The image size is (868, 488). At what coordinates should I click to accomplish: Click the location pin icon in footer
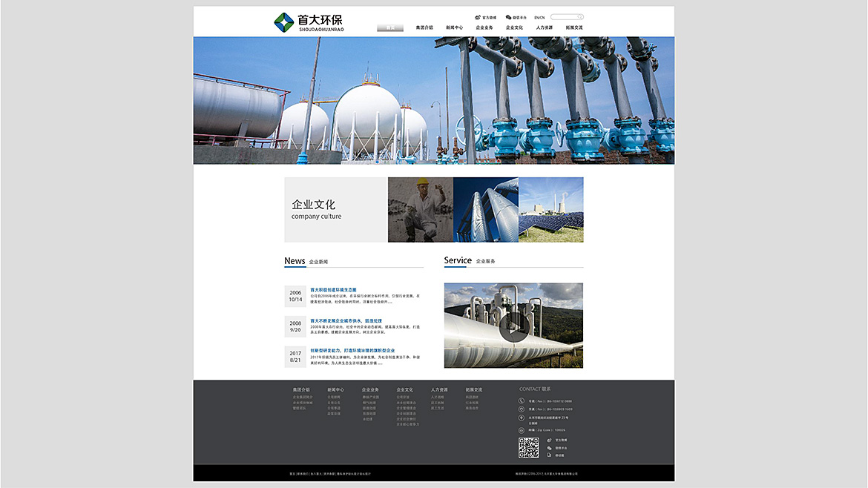point(522,418)
